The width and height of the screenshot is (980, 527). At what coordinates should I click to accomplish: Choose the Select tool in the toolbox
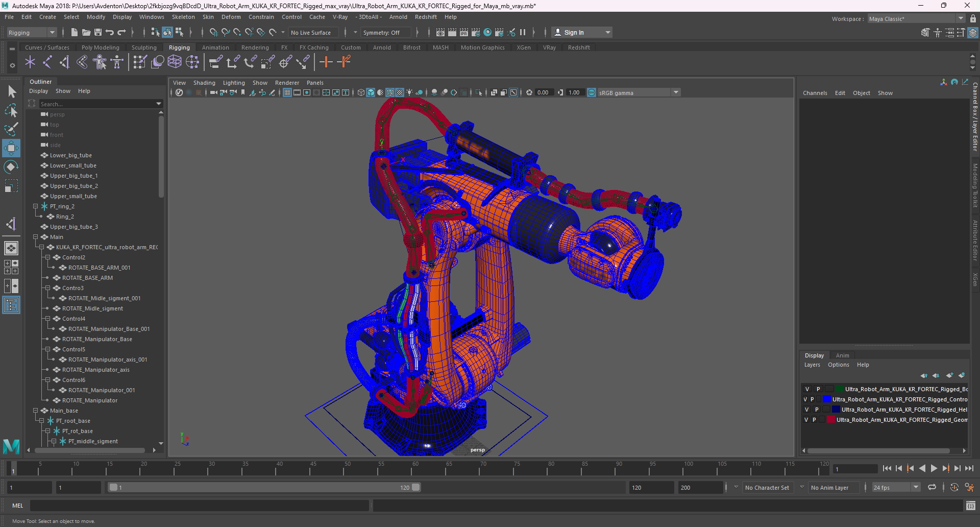[11, 92]
